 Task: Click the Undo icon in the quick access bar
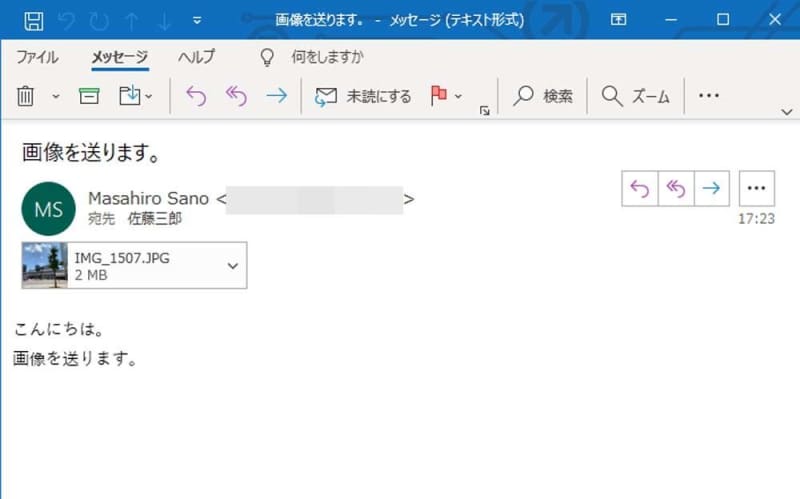click(x=66, y=21)
